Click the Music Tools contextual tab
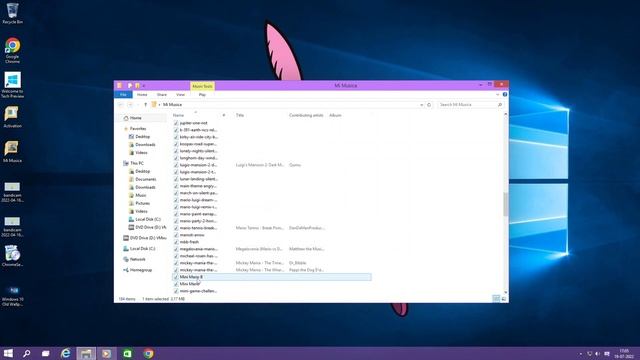Viewport: 640px width, 360px height. pos(202,86)
